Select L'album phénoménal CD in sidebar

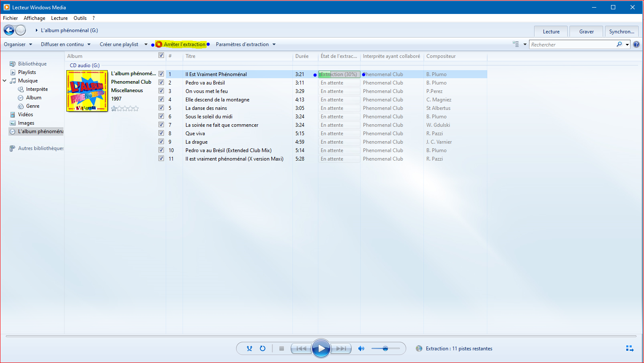[36, 131]
